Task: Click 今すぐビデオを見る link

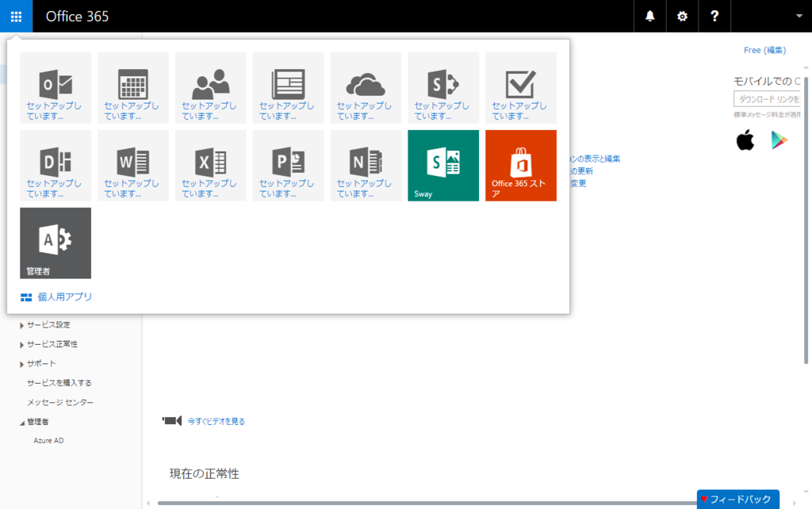Action: click(216, 421)
